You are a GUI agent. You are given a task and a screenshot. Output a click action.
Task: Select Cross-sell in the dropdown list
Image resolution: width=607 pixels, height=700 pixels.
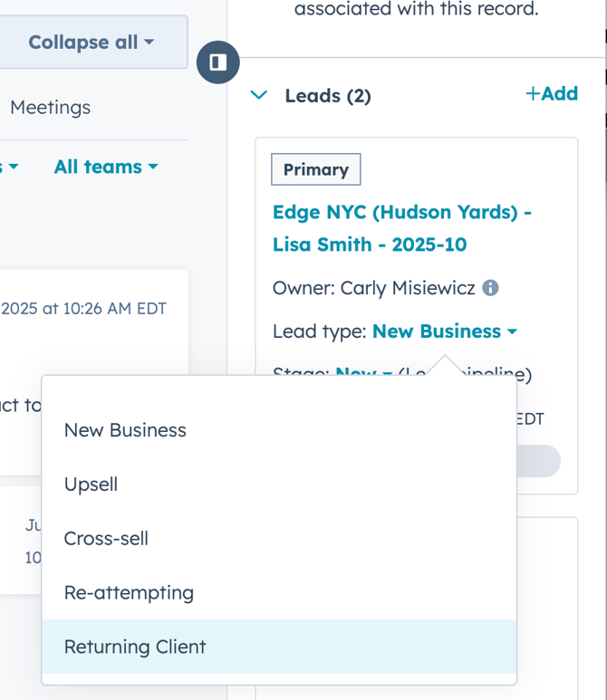106,539
